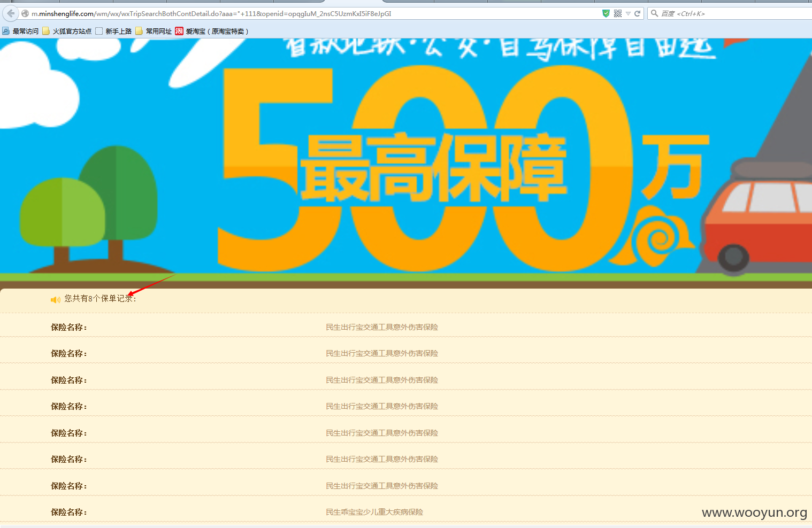
Task: Open the 最常访问 bookmarks folder
Action: (x=20, y=31)
